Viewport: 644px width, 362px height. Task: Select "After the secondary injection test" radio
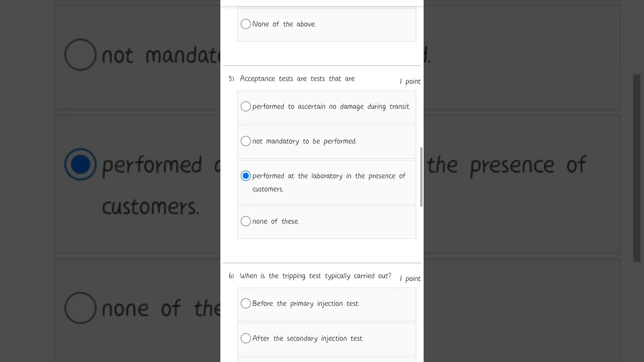(x=246, y=338)
